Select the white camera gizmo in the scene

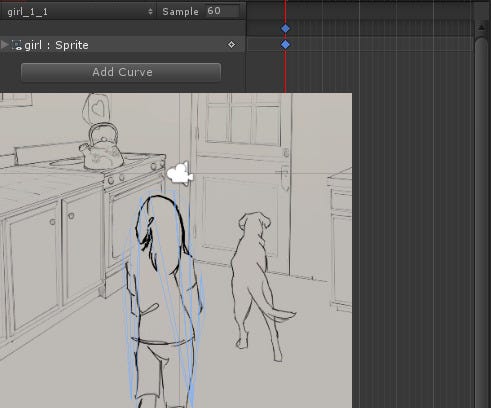[180, 174]
